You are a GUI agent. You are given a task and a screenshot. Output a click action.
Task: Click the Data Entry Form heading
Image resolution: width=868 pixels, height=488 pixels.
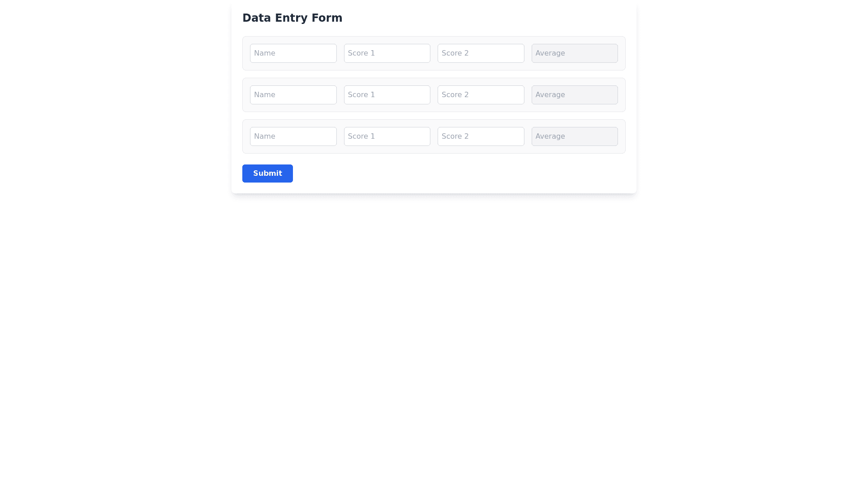(x=292, y=18)
